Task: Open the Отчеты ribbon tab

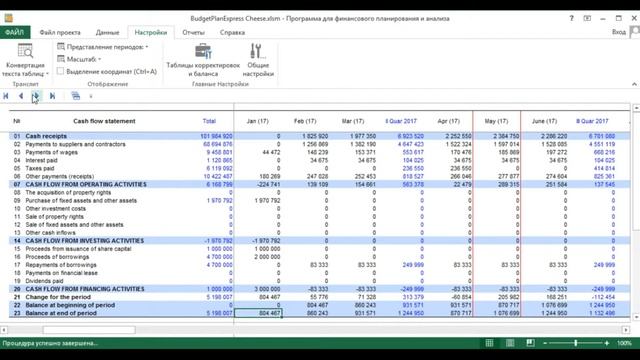Action: coord(193,33)
